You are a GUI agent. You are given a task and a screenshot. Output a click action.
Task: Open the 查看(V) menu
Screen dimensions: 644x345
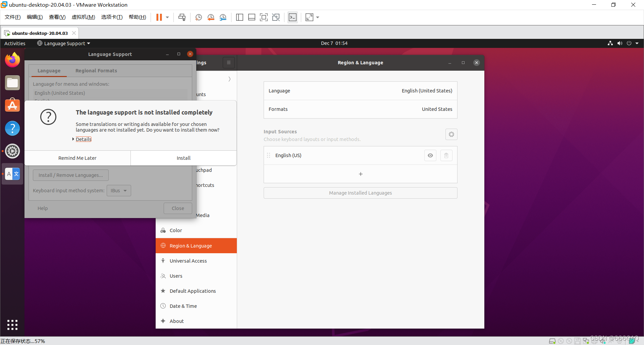tap(57, 17)
